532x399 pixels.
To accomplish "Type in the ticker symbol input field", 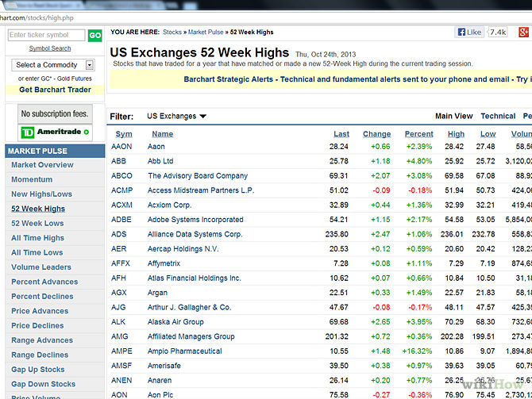I will click(x=46, y=36).
